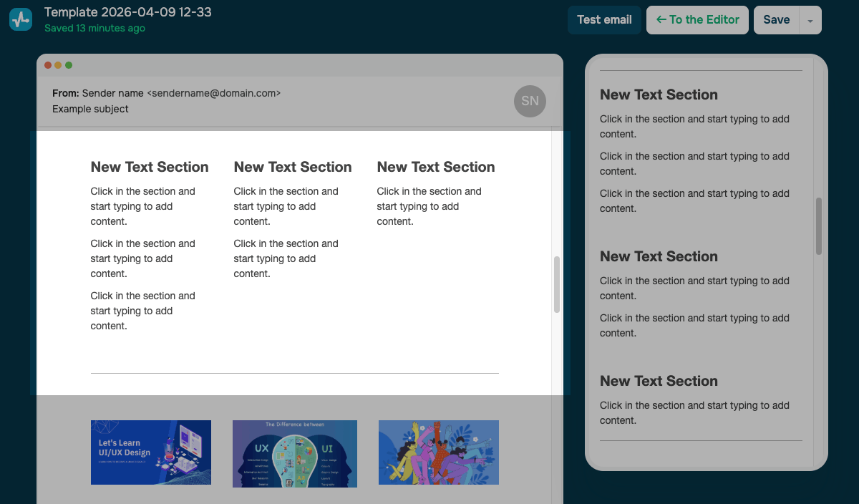Viewport: 859px width, 504px height.
Task: Click the red window dot in preview
Action: (x=48, y=65)
